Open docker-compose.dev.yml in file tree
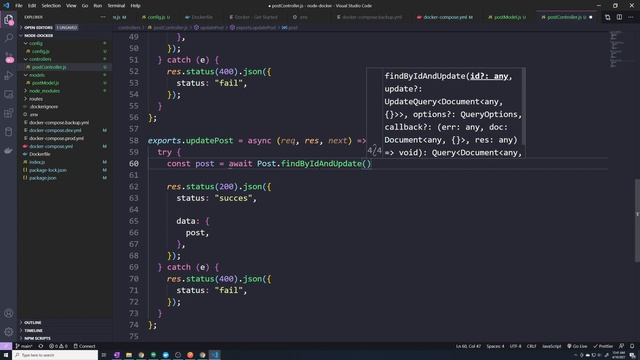This screenshot has height=360, width=640. pos(55,131)
